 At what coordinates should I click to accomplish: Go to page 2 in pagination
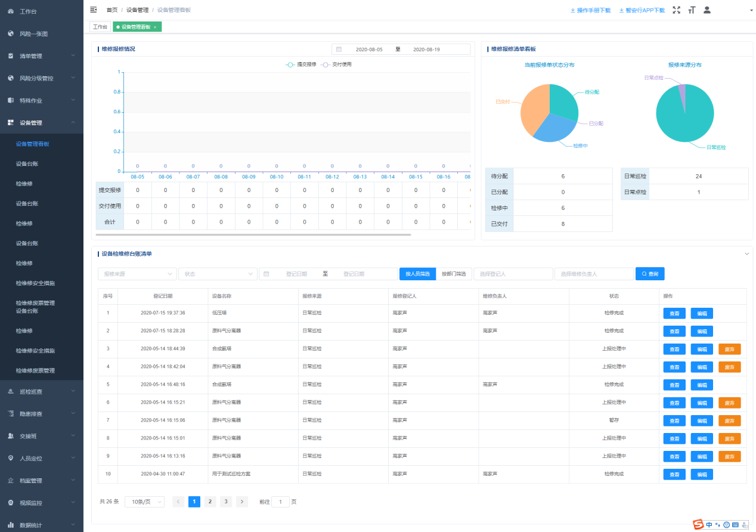click(210, 502)
